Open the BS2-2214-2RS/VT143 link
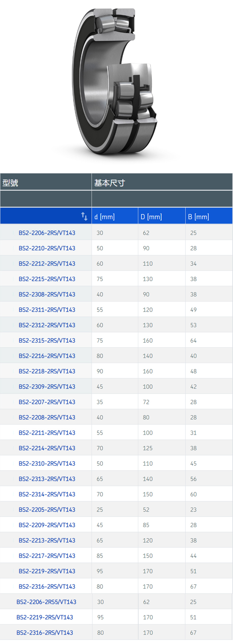Screen dimensions: 233x644 [47, 448]
